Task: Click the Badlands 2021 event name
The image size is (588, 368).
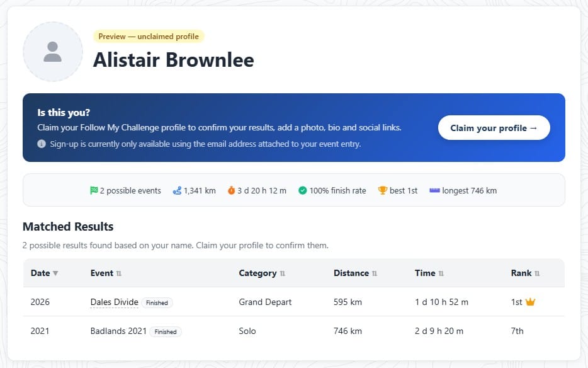Action: coord(118,331)
